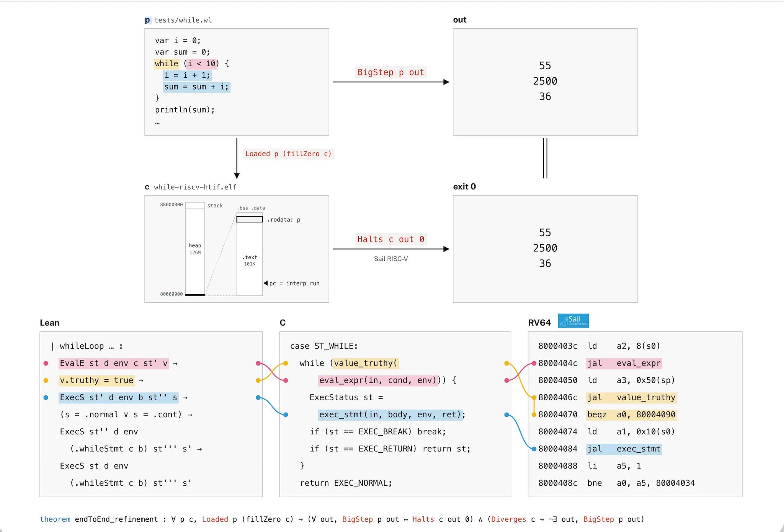Click if (st == EXEC_RETURN) return st; line
The image size is (784, 532).
(x=390, y=449)
